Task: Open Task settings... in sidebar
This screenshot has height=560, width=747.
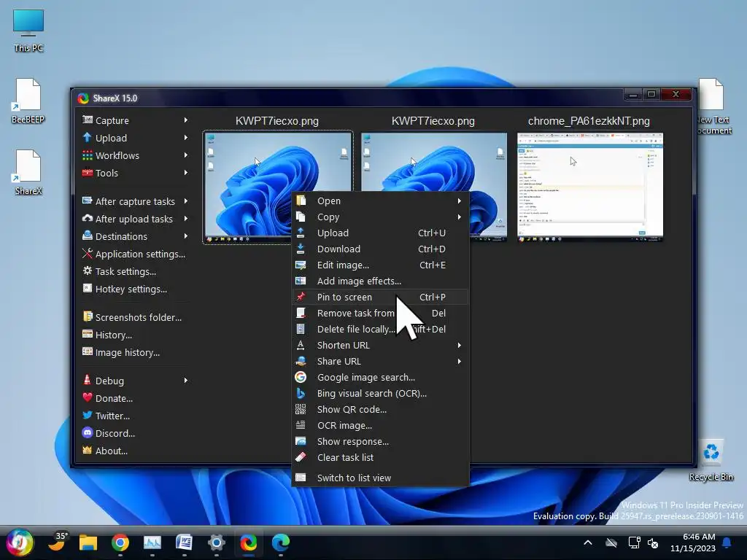Action: (x=135, y=271)
